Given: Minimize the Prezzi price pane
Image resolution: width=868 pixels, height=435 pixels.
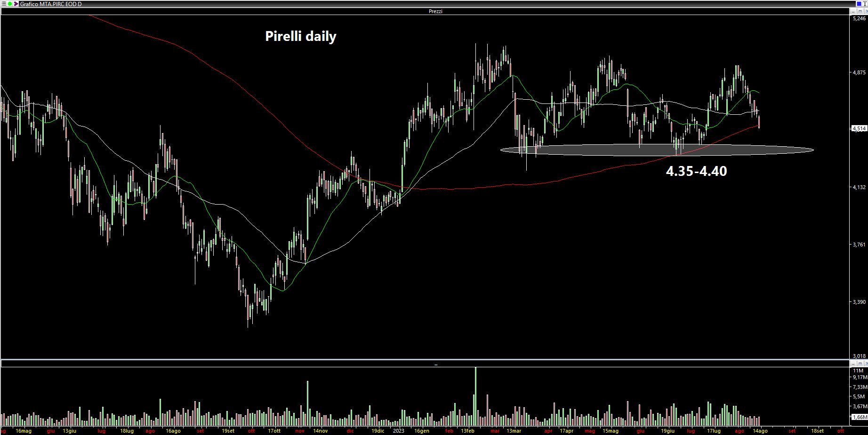Looking at the screenshot, I should point(853,11).
